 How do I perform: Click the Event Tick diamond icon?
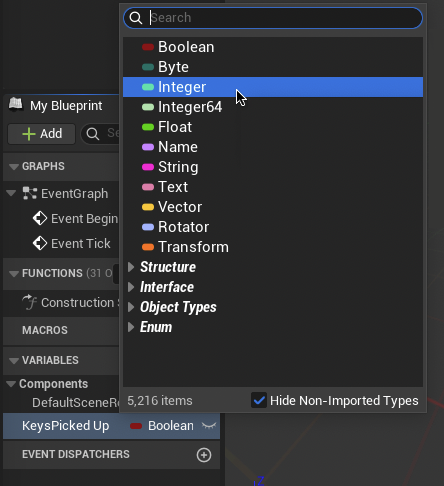point(40,243)
